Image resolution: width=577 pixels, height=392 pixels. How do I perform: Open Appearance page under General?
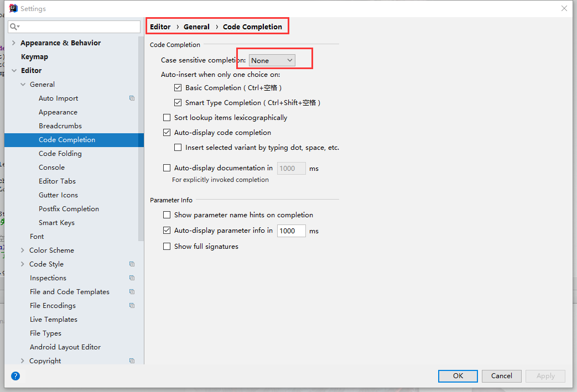tap(58, 112)
